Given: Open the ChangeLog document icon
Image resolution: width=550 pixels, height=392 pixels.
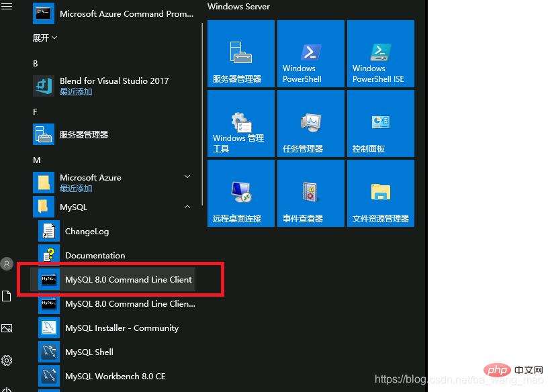Looking at the screenshot, I should [49, 231].
